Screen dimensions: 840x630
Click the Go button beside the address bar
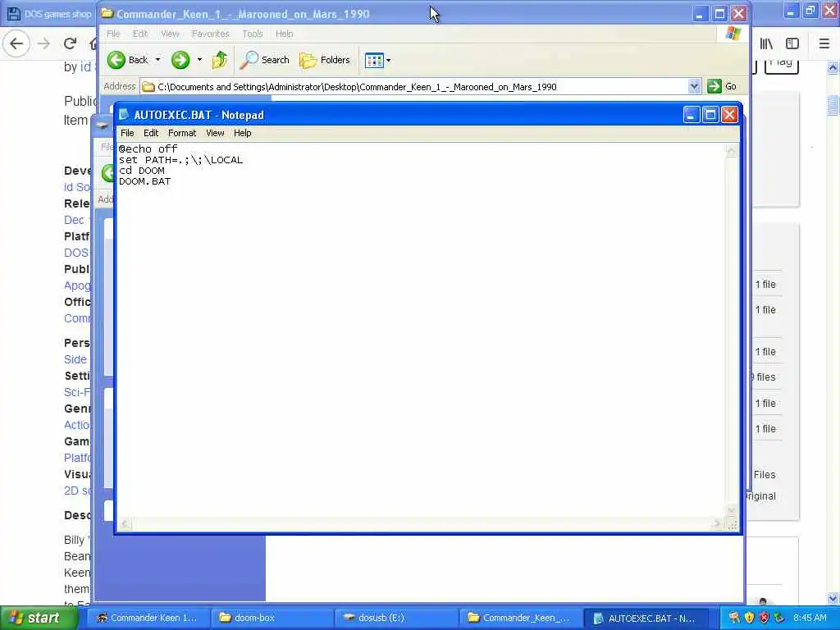click(x=722, y=86)
